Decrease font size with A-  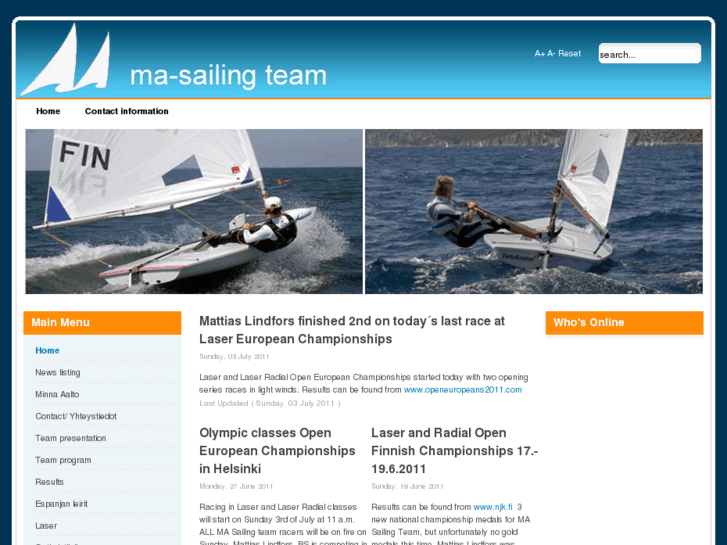click(551, 54)
